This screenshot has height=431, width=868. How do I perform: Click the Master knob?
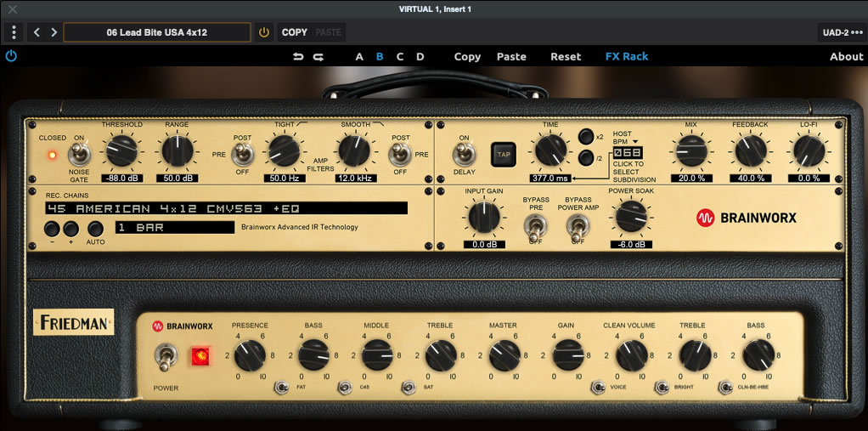coord(504,355)
